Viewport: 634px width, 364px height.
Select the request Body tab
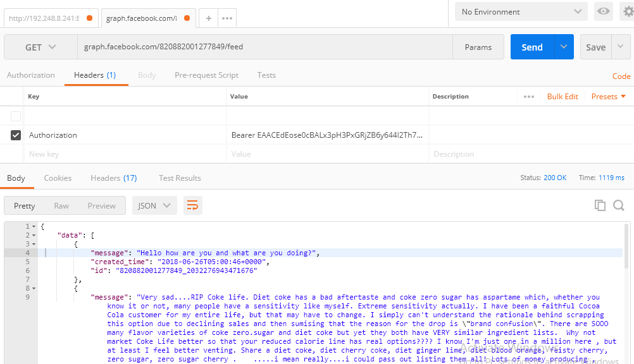coord(147,75)
